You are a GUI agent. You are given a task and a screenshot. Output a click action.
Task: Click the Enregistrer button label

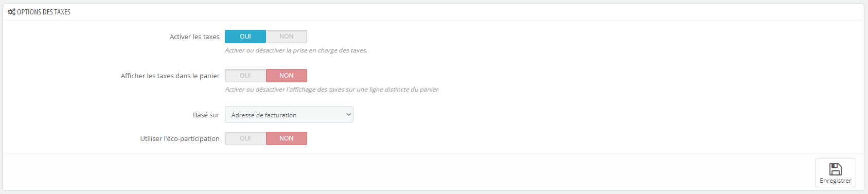point(836,181)
